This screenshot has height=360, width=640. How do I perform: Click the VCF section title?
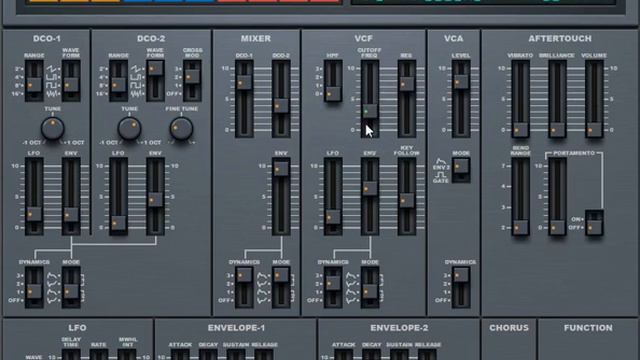coord(363,38)
